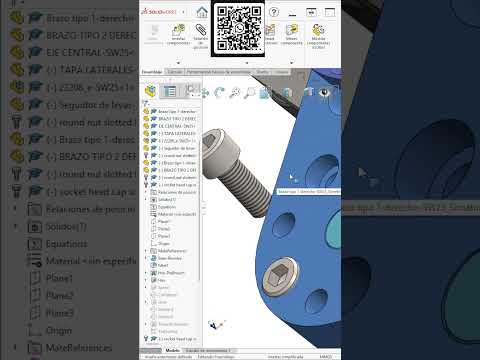Expand the MateReferences tree node
The height and width of the screenshot is (360, 480).
(145, 251)
